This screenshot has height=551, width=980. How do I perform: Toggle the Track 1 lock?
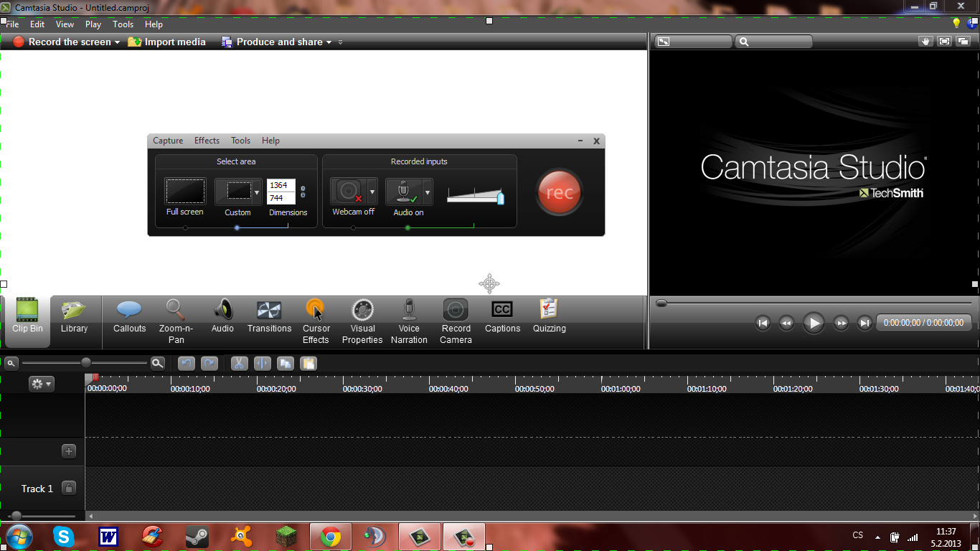click(x=69, y=488)
